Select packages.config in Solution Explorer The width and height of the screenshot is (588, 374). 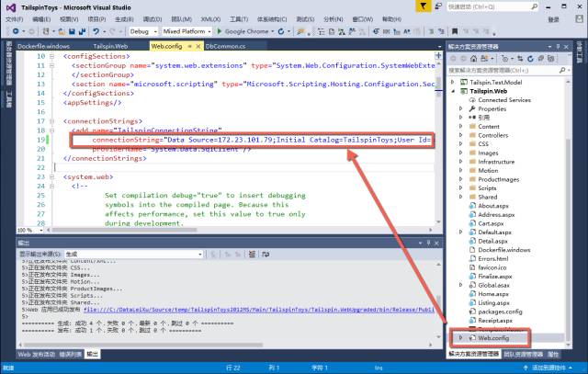(x=500, y=312)
